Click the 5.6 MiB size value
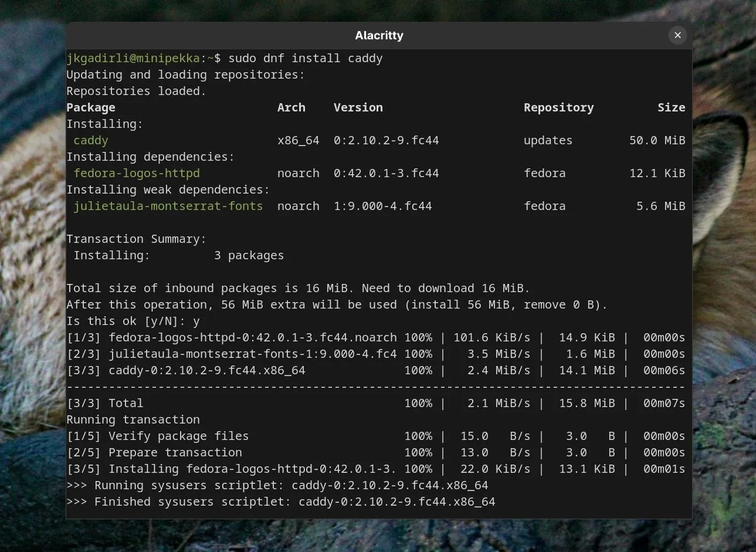The height and width of the screenshot is (552, 756). (x=661, y=206)
